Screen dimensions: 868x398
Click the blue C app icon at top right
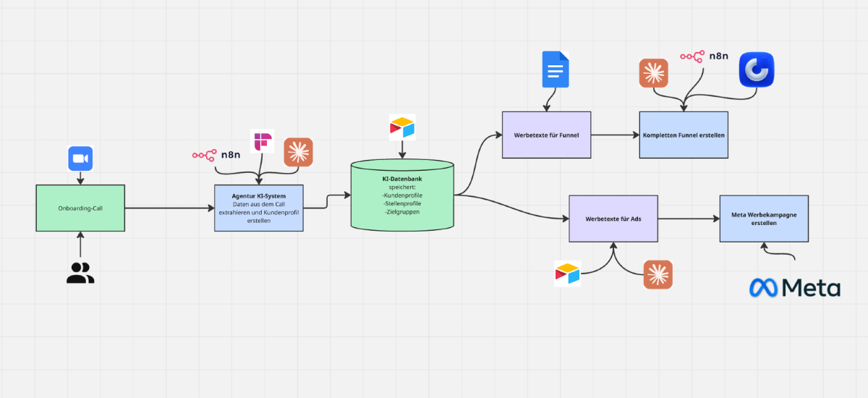(757, 70)
